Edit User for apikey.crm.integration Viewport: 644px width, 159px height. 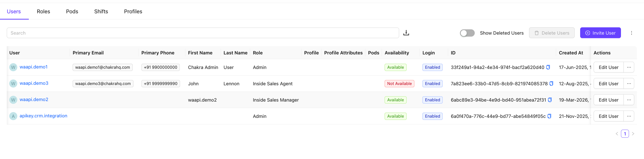point(608,116)
